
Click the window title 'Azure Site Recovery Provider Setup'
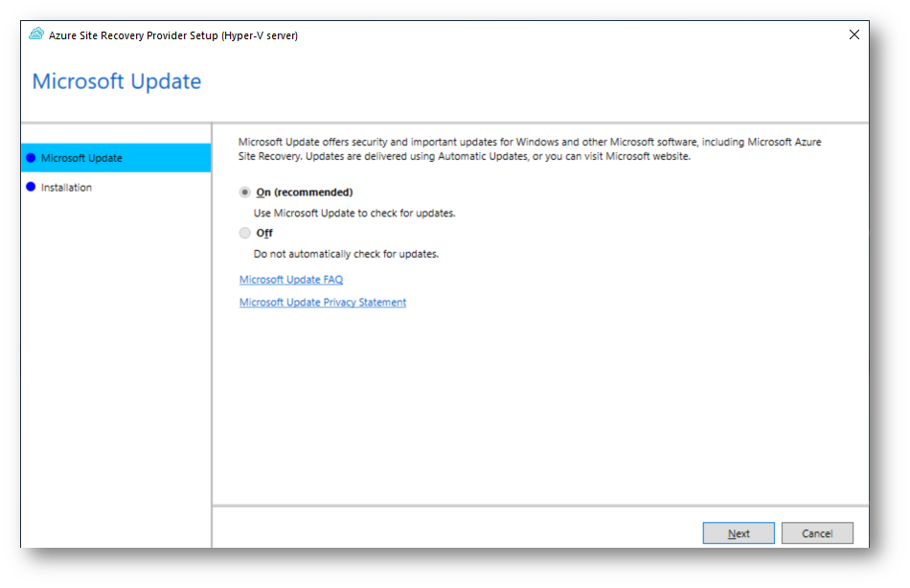173,35
